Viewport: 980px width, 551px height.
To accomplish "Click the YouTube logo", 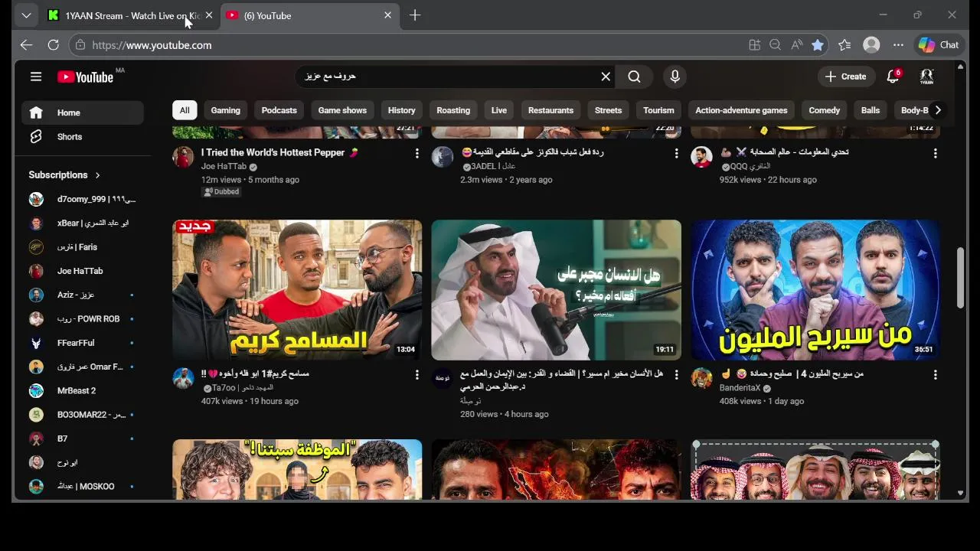I will pyautogui.click(x=85, y=77).
